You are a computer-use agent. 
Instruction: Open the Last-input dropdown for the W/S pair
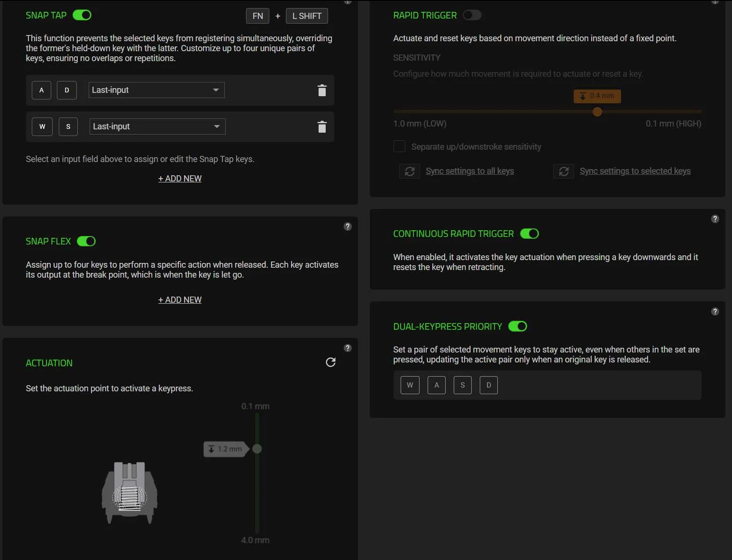pos(157,126)
